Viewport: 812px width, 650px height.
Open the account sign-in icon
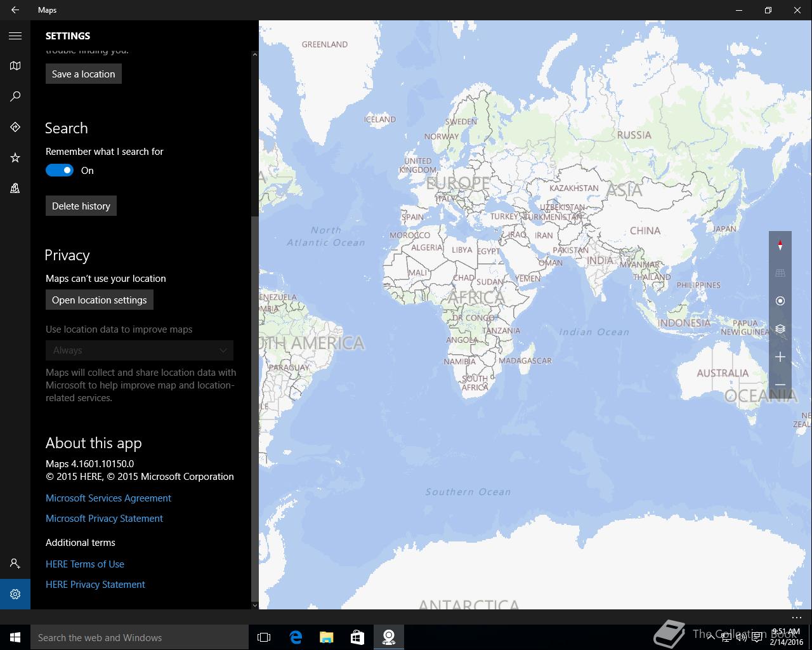[15, 564]
